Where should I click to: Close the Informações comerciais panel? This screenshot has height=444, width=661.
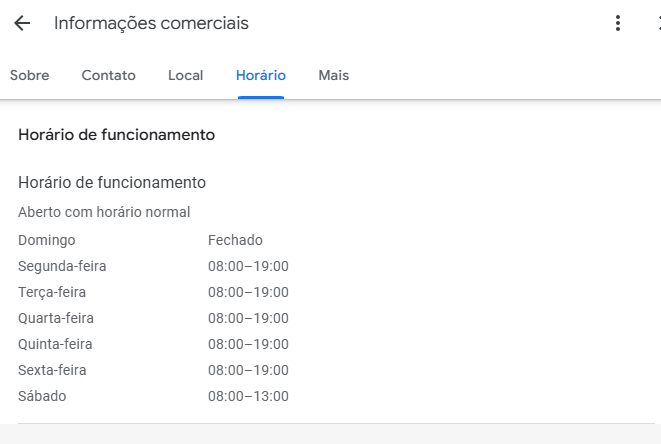click(656, 23)
